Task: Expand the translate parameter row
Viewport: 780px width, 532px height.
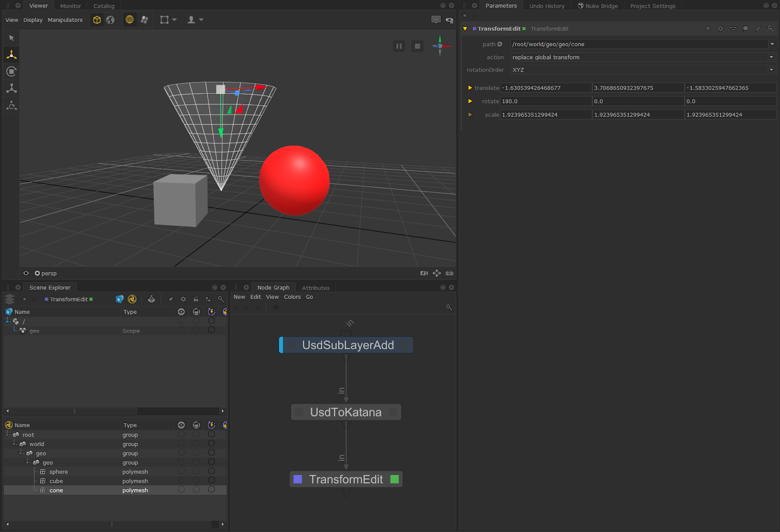Action: click(470, 88)
